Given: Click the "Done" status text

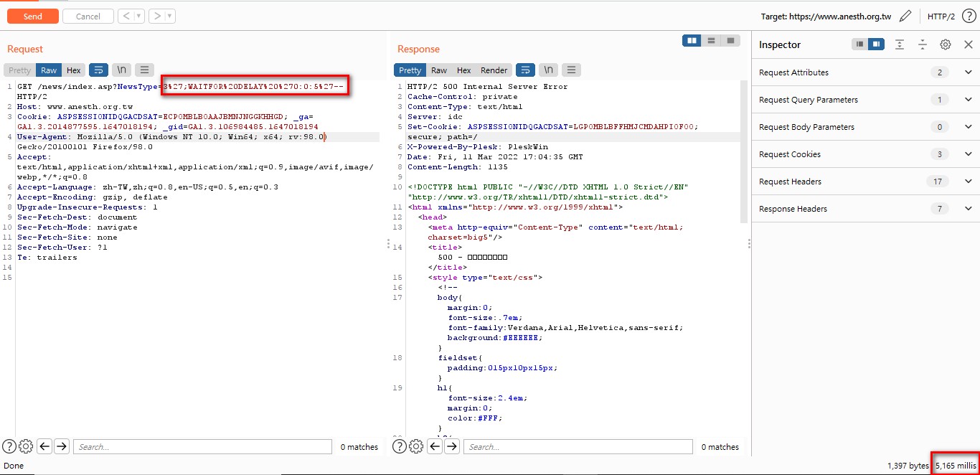Looking at the screenshot, I should (x=14, y=466).
